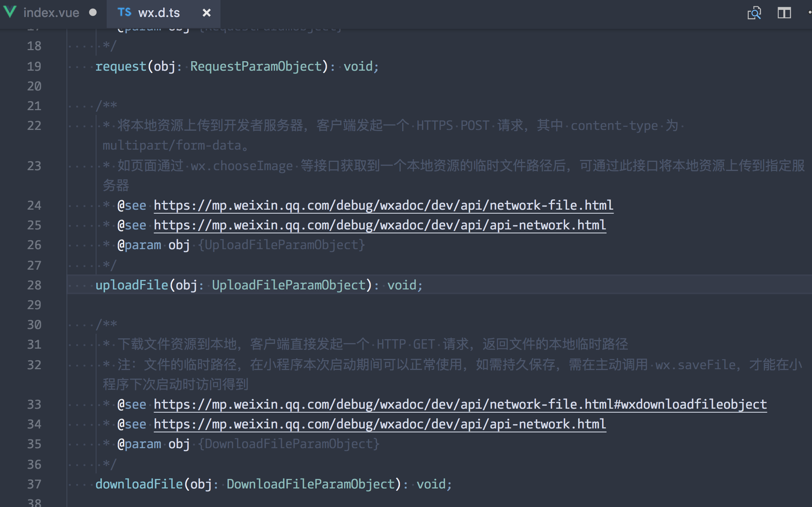Click the unsaved-changes dot on index.vue tab
Viewport: 812px width, 507px height.
click(93, 13)
